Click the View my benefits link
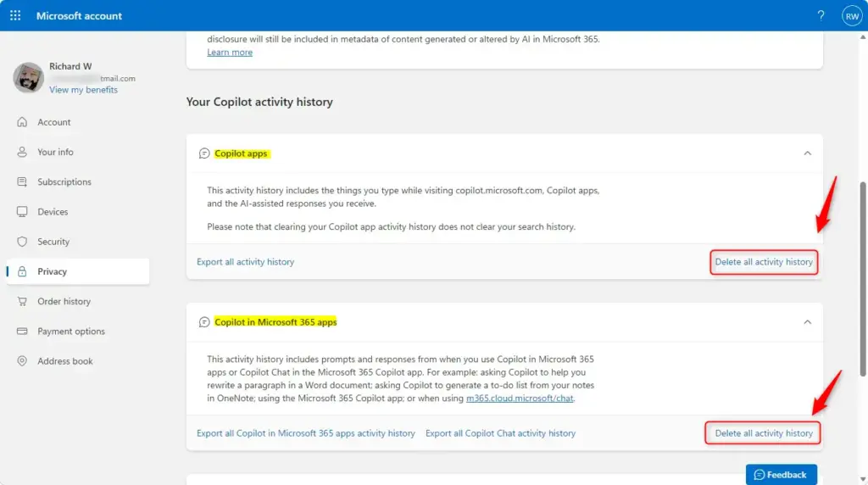Screen dimensions: 868x485 pos(84,90)
